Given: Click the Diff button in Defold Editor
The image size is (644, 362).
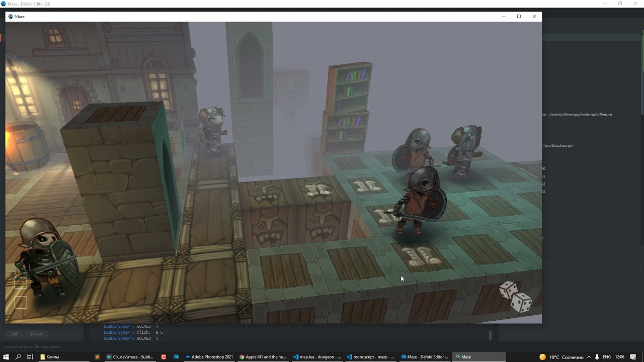Looking at the screenshot, I should (14, 334).
